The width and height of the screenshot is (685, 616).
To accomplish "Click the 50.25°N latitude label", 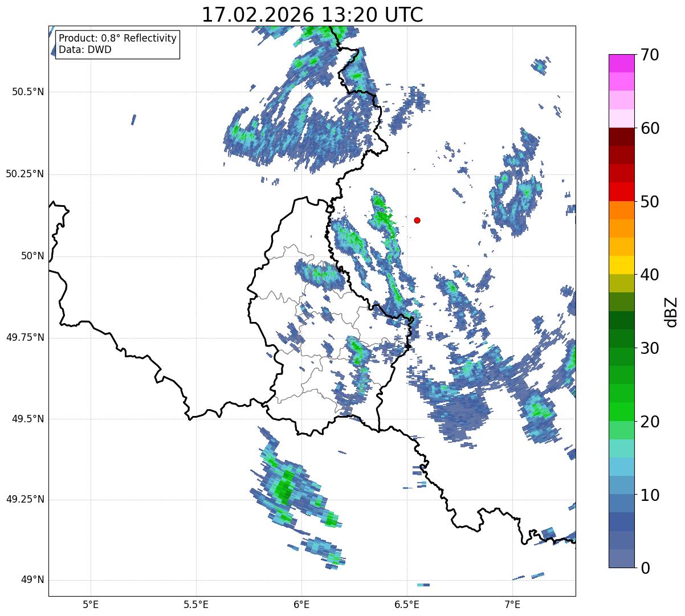I will tap(25, 174).
